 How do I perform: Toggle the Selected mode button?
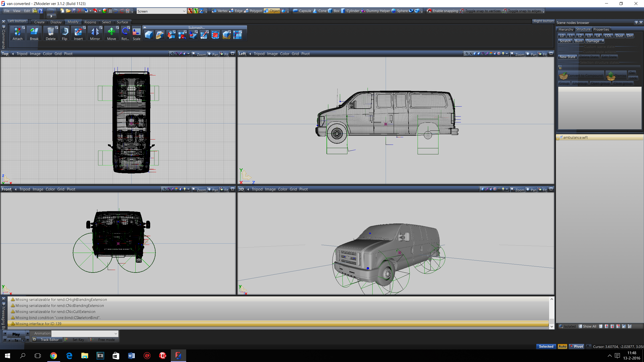546,346
